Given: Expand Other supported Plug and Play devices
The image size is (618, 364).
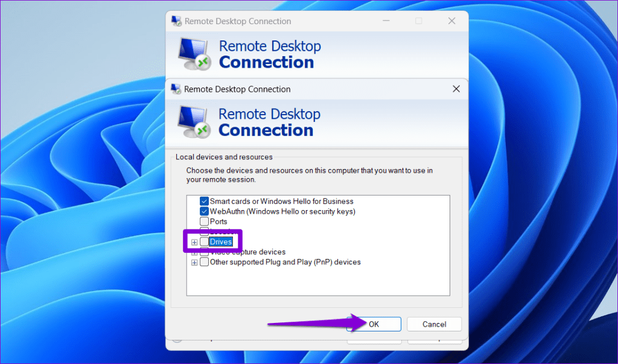Looking at the screenshot, I should tap(194, 262).
